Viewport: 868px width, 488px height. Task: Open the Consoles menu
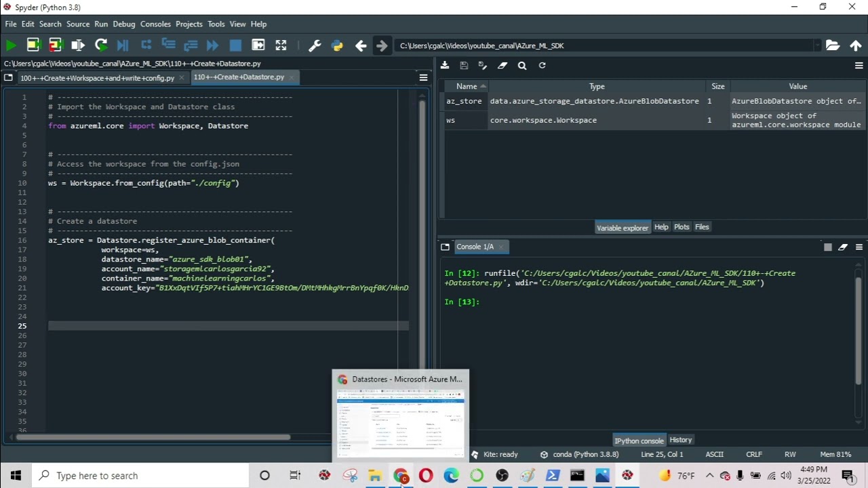coord(155,24)
